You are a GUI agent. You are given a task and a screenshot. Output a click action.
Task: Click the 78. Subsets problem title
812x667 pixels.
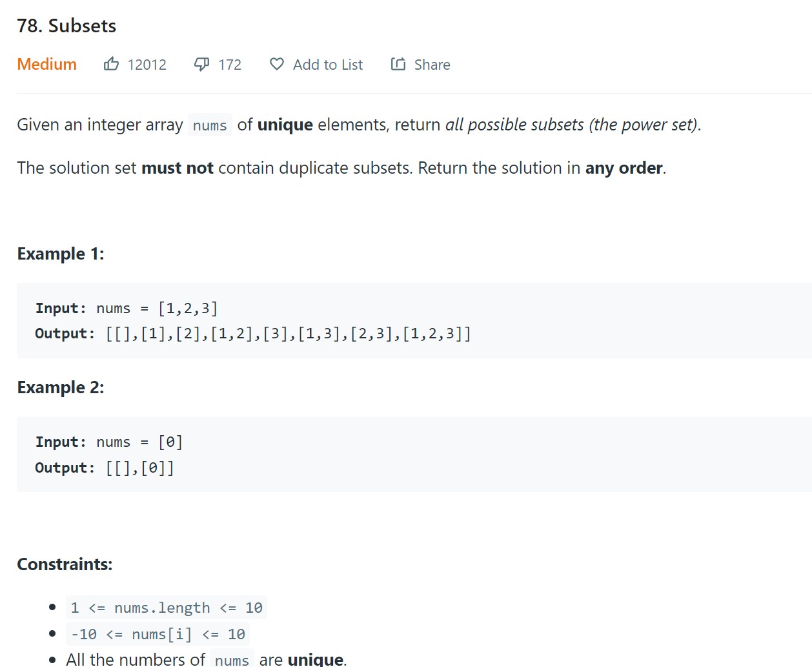pyautogui.click(x=66, y=26)
